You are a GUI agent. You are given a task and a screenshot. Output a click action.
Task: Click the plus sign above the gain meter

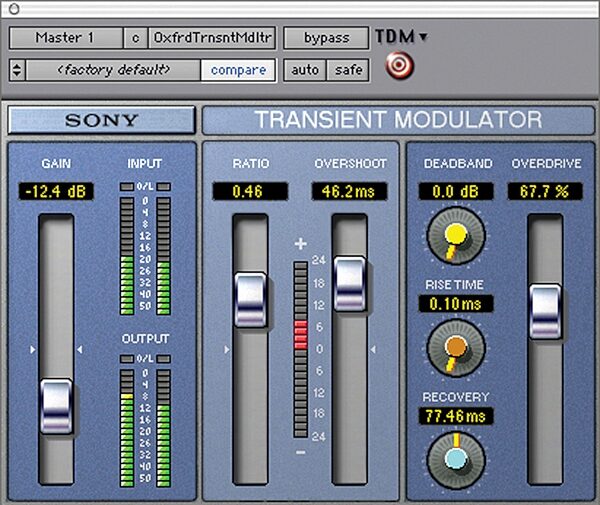[301, 244]
